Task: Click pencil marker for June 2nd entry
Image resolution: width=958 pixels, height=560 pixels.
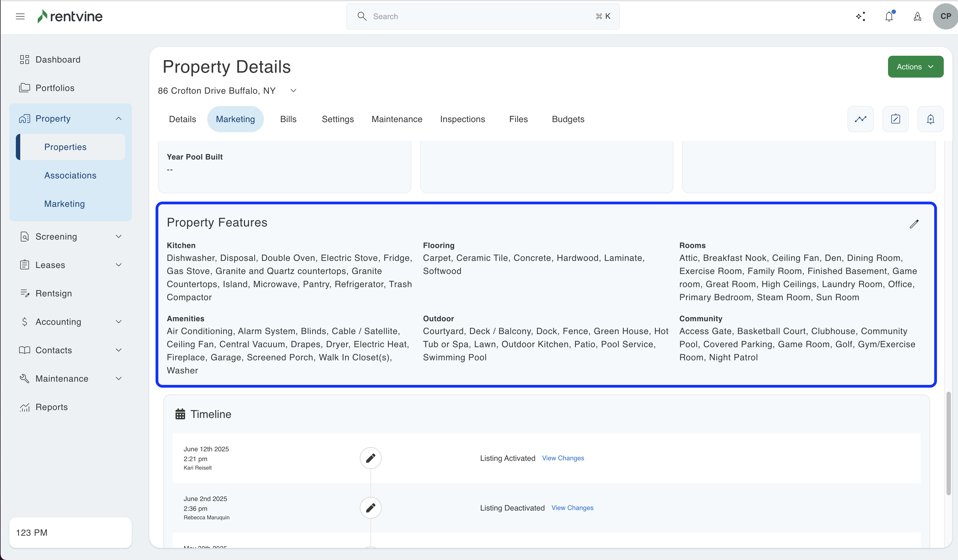Action: (370, 508)
